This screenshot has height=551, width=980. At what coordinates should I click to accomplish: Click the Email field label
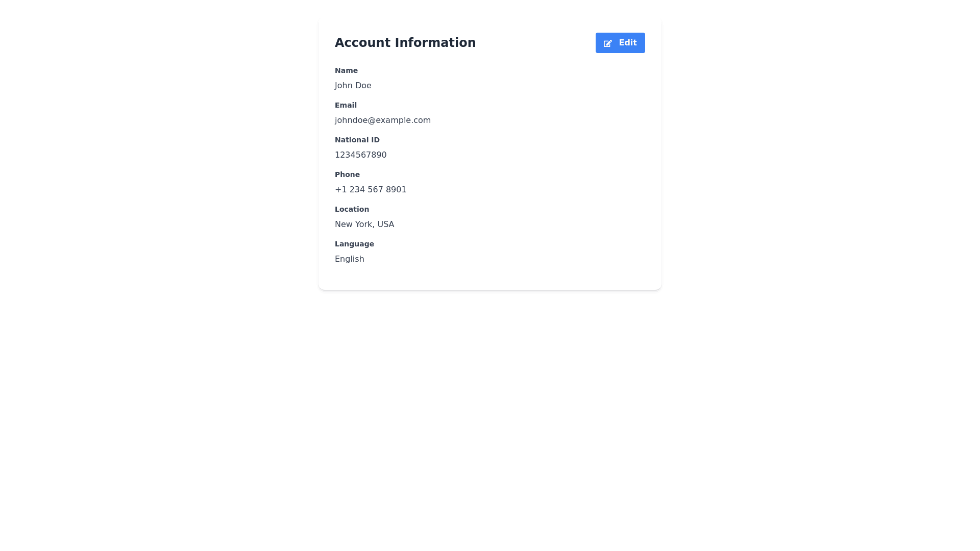pyautogui.click(x=346, y=105)
